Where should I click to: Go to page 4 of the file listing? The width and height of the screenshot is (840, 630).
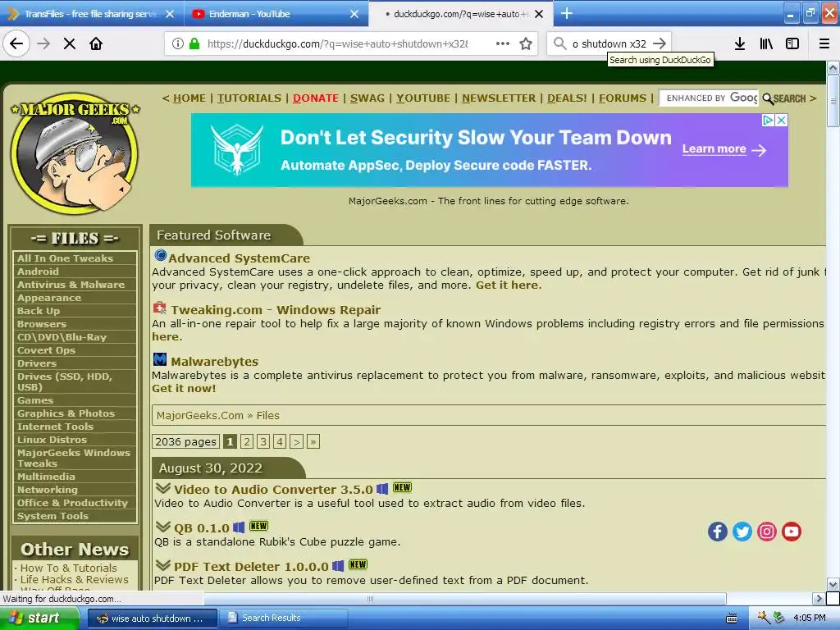[x=280, y=441]
